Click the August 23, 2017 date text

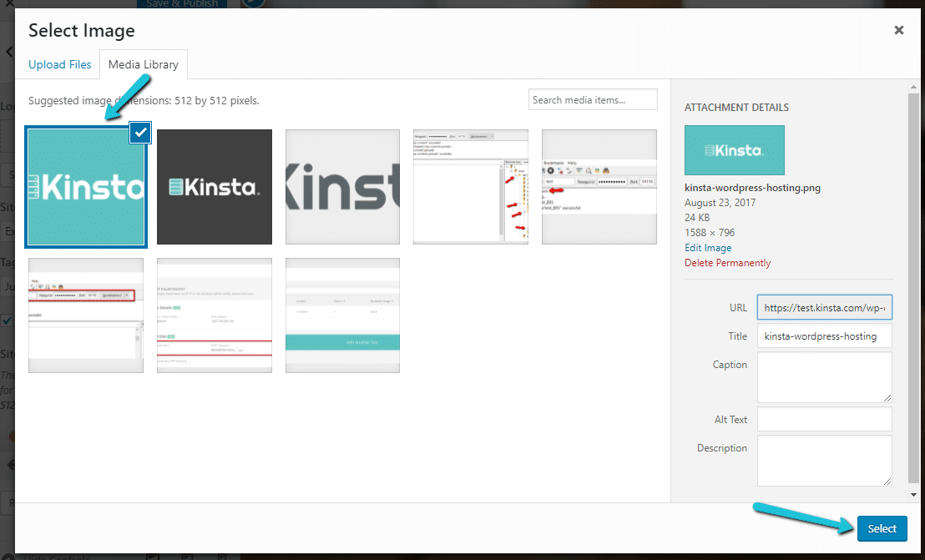(720, 203)
